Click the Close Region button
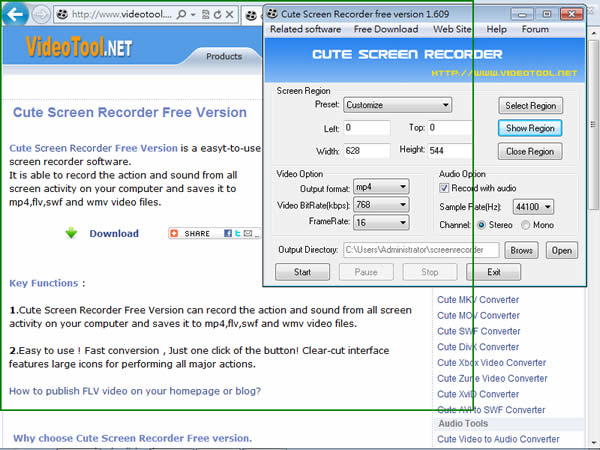 (530, 152)
